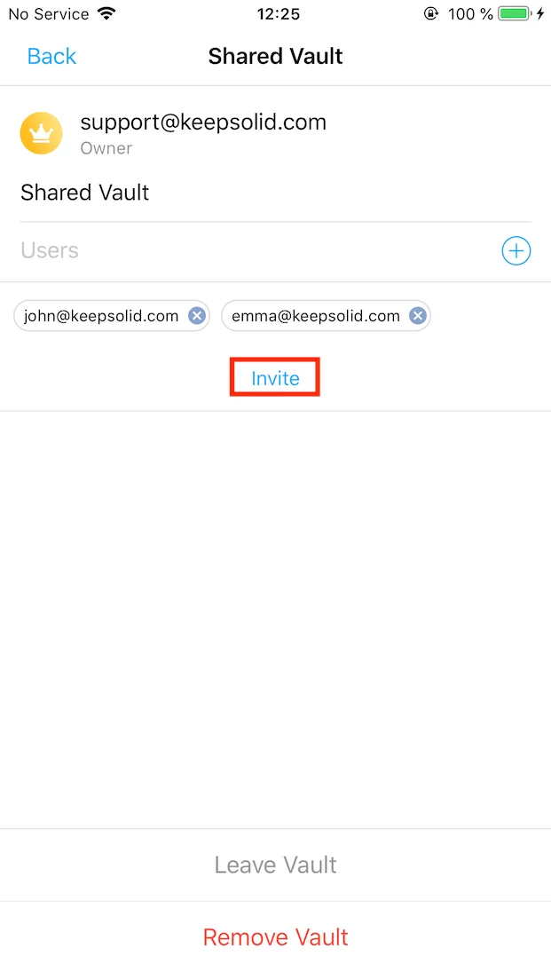
Task: Remove john@keepsolid.com with its x icon
Action: tap(197, 316)
